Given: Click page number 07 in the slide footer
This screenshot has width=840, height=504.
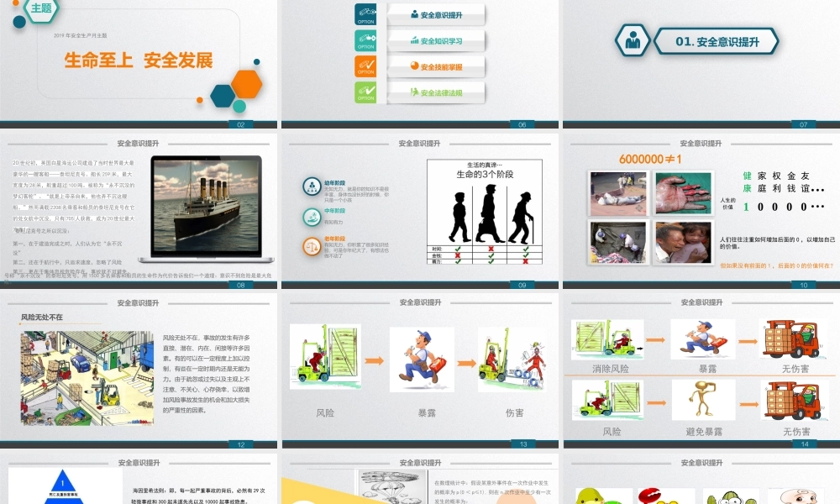Looking at the screenshot, I should (804, 125).
